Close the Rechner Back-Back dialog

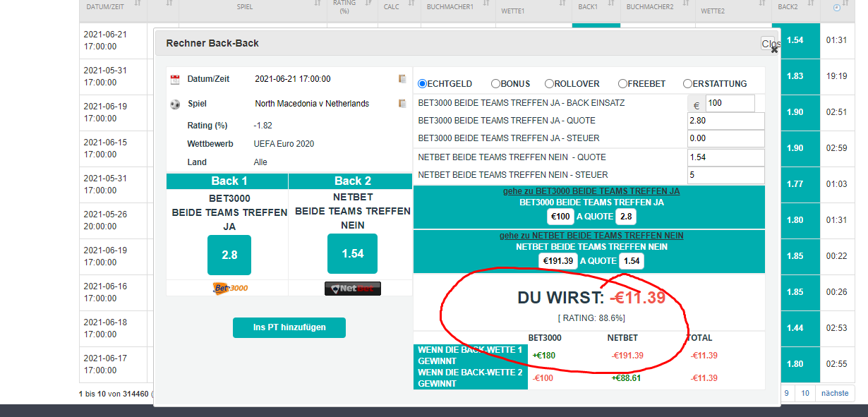770,44
